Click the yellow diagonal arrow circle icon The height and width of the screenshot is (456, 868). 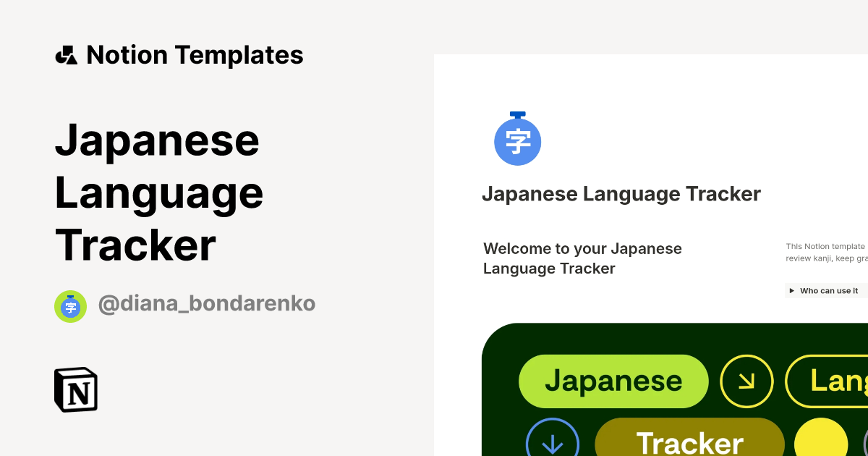pos(746,381)
